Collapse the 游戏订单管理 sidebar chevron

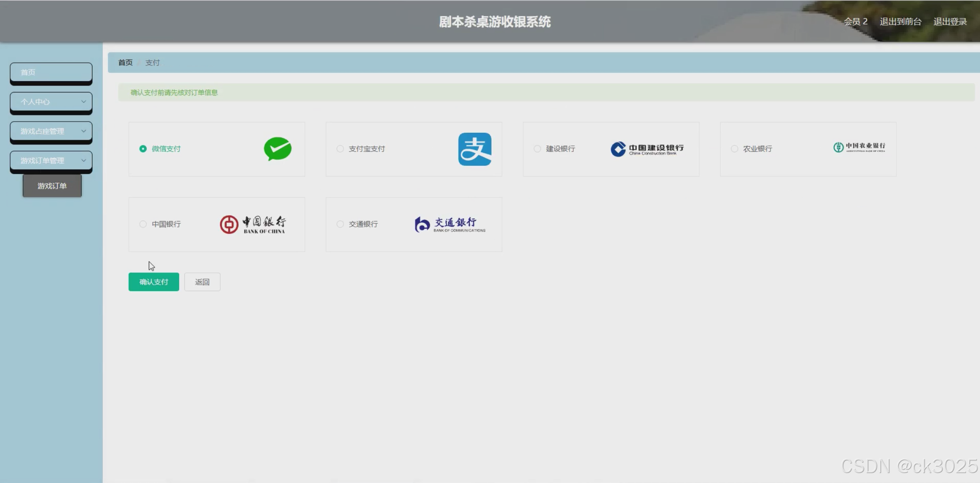click(x=83, y=161)
